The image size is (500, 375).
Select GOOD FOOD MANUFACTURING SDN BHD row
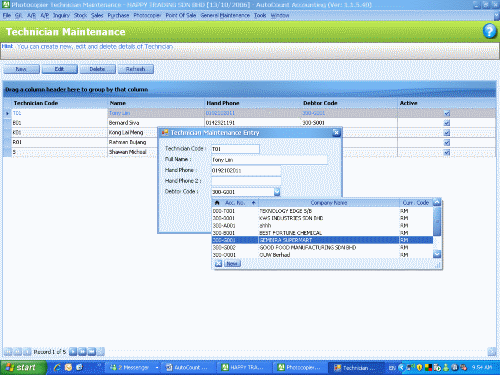point(322,248)
